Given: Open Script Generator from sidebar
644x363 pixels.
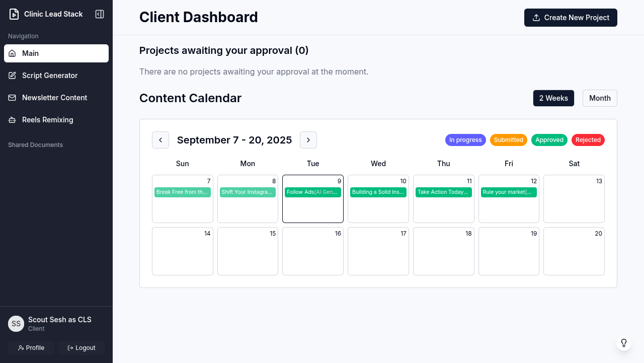Looking at the screenshot, I should tap(50, 76).
